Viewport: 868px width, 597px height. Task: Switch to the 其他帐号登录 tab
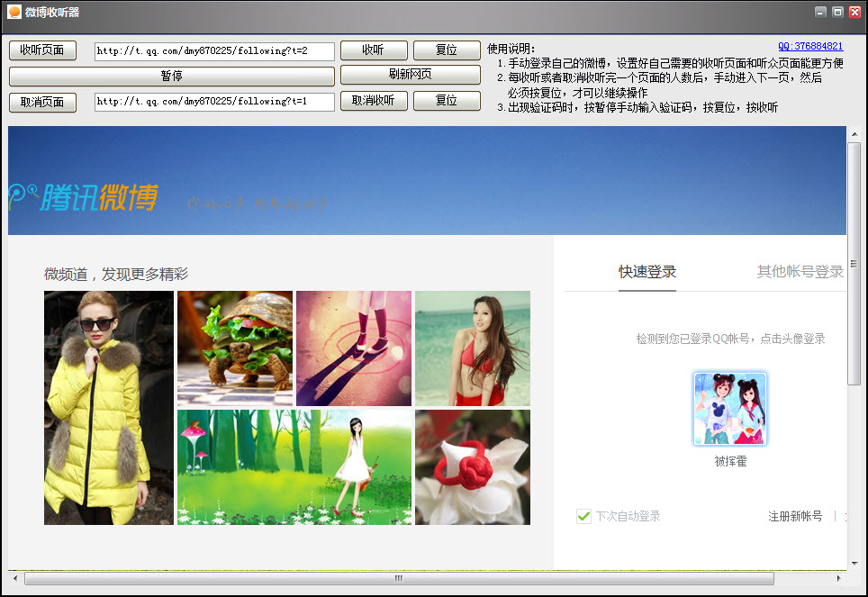(800, 272)
